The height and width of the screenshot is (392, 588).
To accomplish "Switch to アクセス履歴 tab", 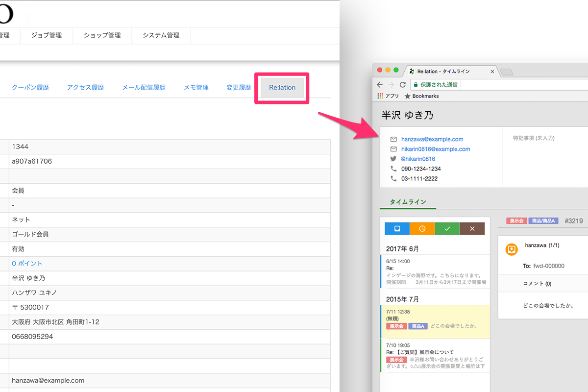I will point(85,88).
